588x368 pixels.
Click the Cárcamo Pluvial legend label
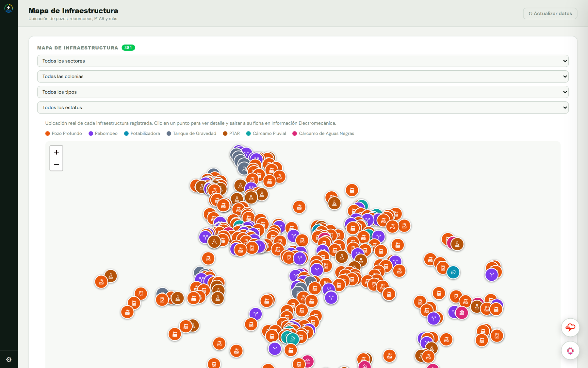[269, 133]
